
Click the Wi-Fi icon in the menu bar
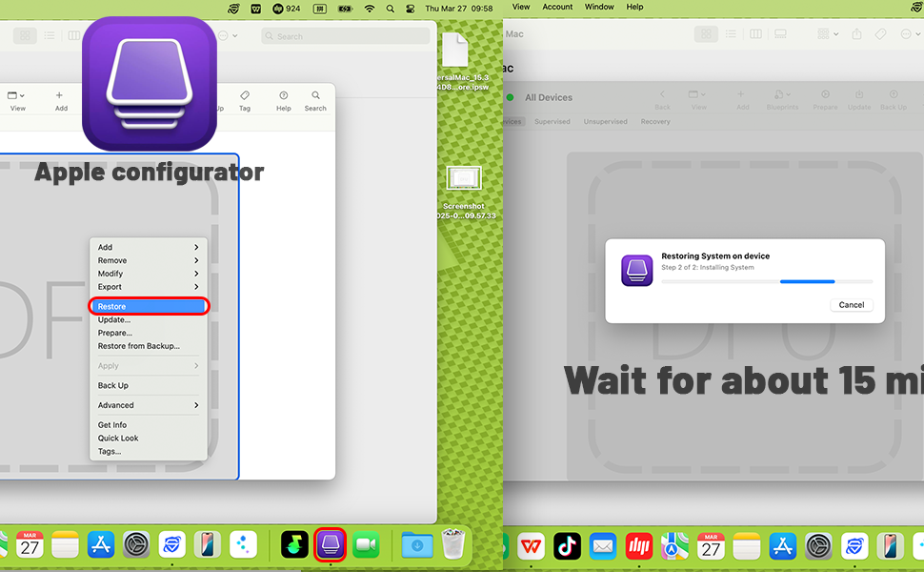[370, 9]
